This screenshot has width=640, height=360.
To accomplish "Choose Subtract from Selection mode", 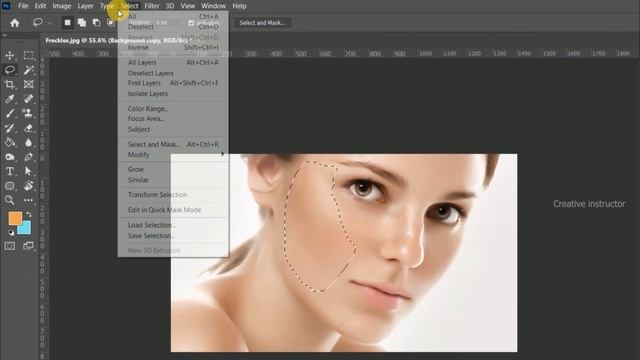I will [x=96, y=23].
